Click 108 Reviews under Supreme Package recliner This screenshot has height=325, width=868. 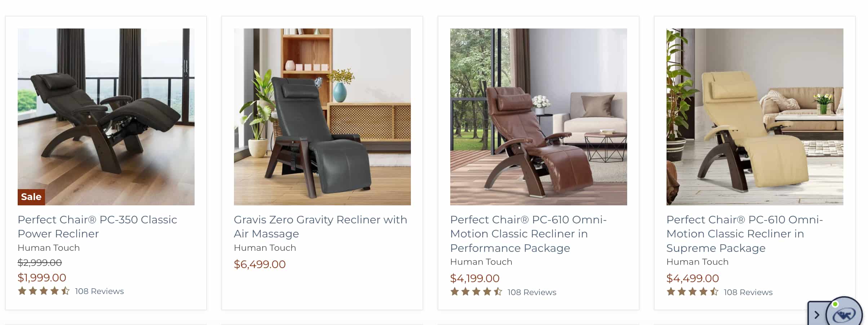pos(748,292)
